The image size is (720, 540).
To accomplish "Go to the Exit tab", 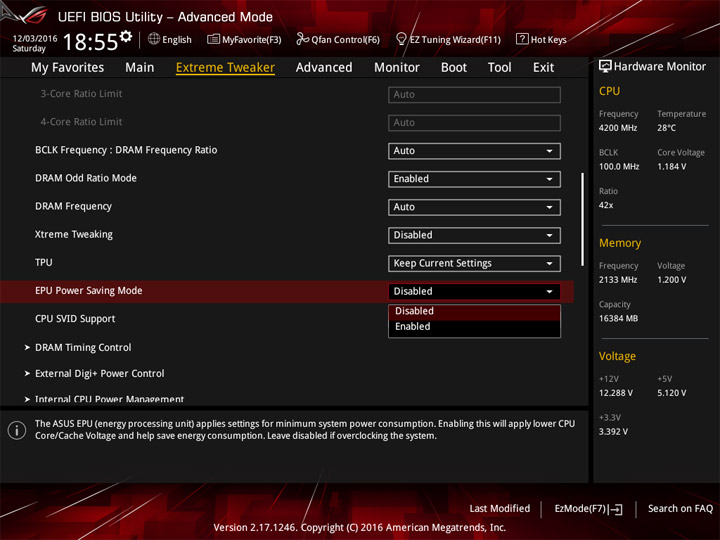I will (543, 68).
